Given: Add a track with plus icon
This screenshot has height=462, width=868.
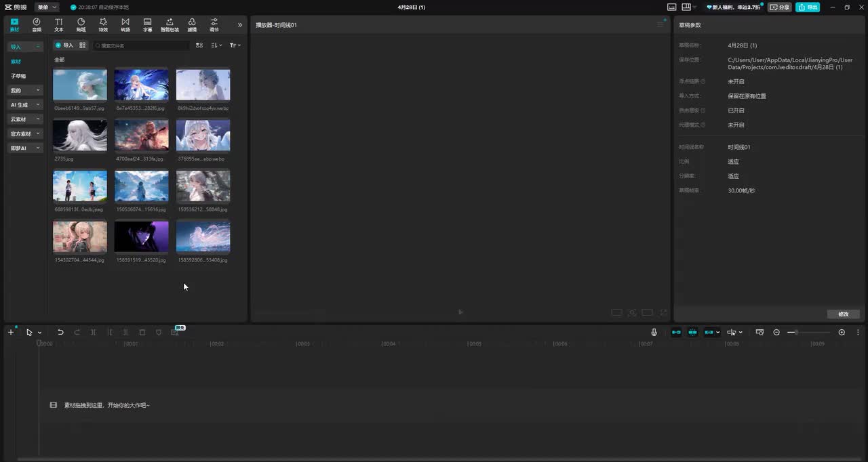Looking at the screenshot, I should (x=11, y=332).
